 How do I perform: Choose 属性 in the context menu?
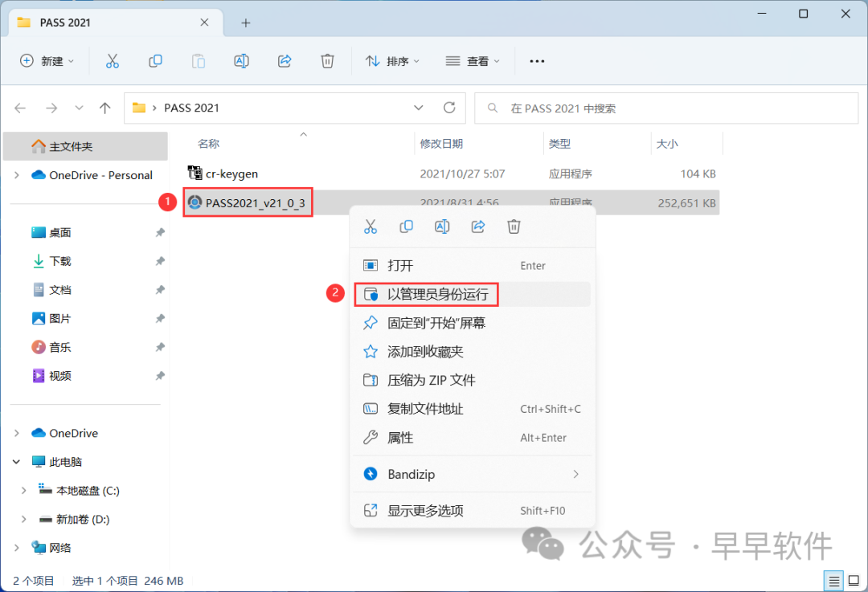(x=400, y=438)
